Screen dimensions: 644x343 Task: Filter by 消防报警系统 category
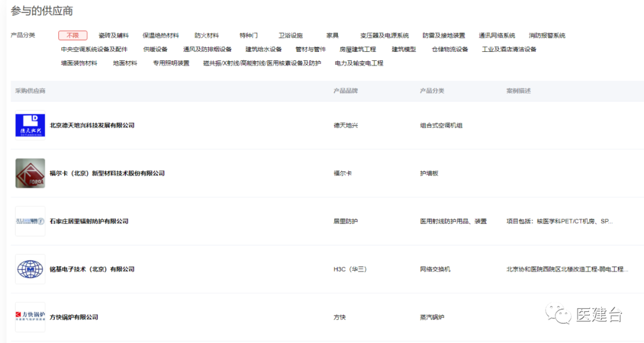click(x=547, y=35)
